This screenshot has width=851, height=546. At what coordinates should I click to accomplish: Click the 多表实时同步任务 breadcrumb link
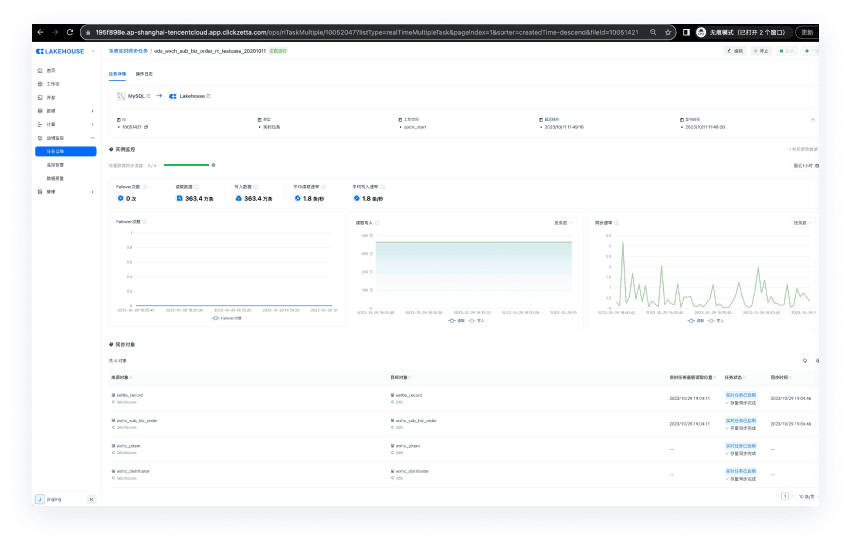(x=128, y=50)
